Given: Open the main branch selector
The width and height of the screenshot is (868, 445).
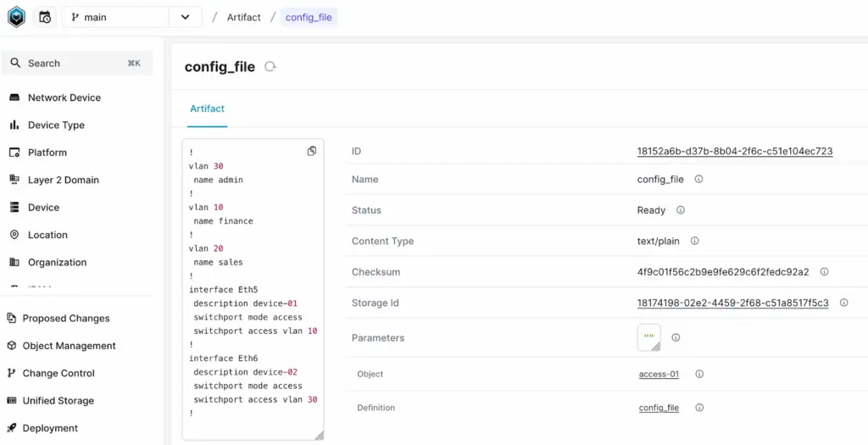Looking at the screenshot, I should 115,17.
